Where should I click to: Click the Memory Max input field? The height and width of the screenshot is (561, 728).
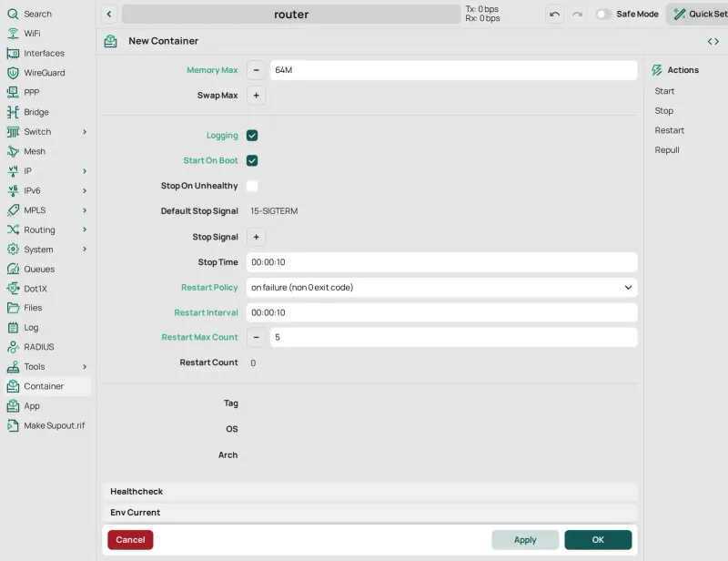pos(453,71)
